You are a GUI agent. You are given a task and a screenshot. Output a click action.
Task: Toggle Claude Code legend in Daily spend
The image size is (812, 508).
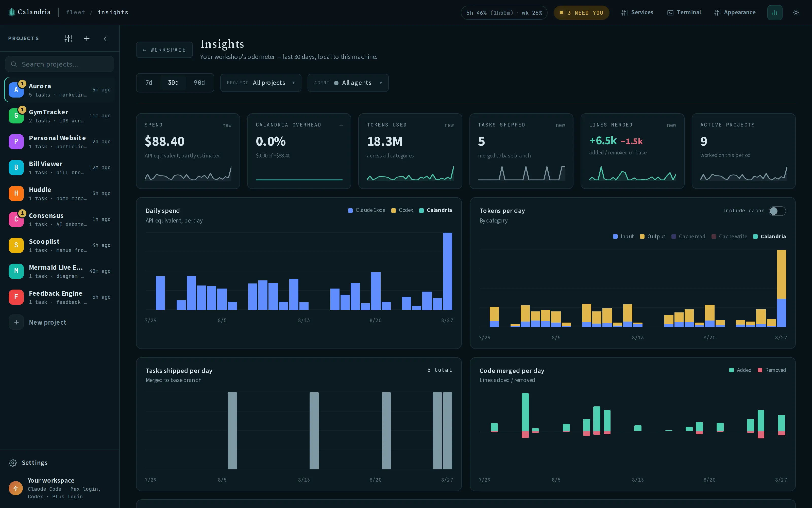[x=366, y=210]
